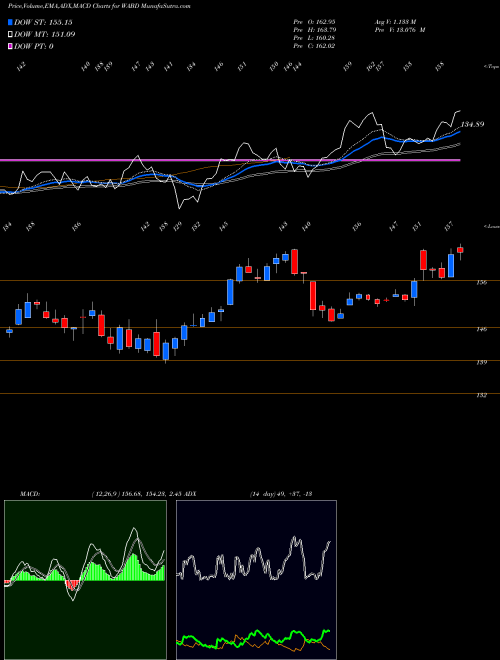Click the (14 day) ADX values text
The height and width of the screenshot is (660, 500).
[280, 494]
